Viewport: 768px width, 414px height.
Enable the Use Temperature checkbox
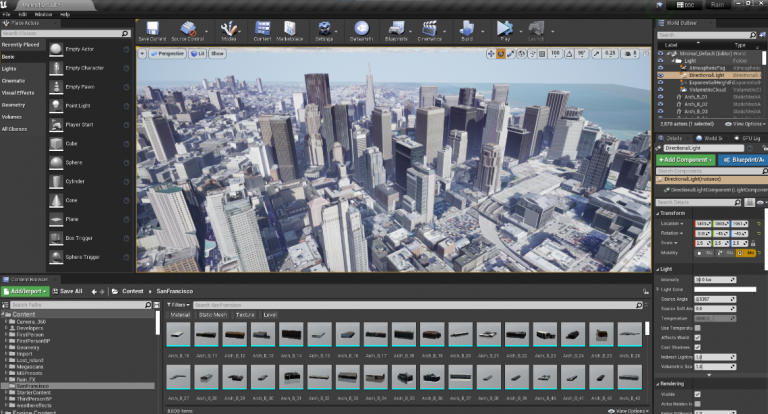coord(697,328)
